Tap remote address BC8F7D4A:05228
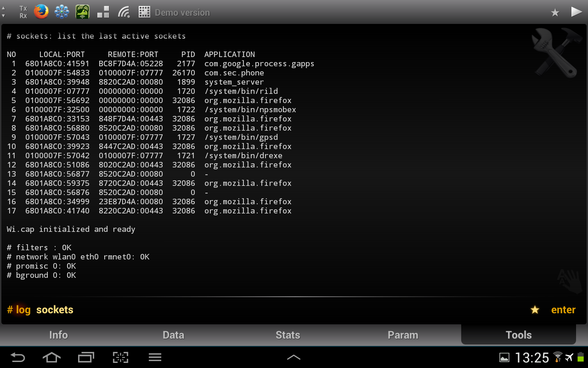The image size is (588, 368). click(131, 63)
